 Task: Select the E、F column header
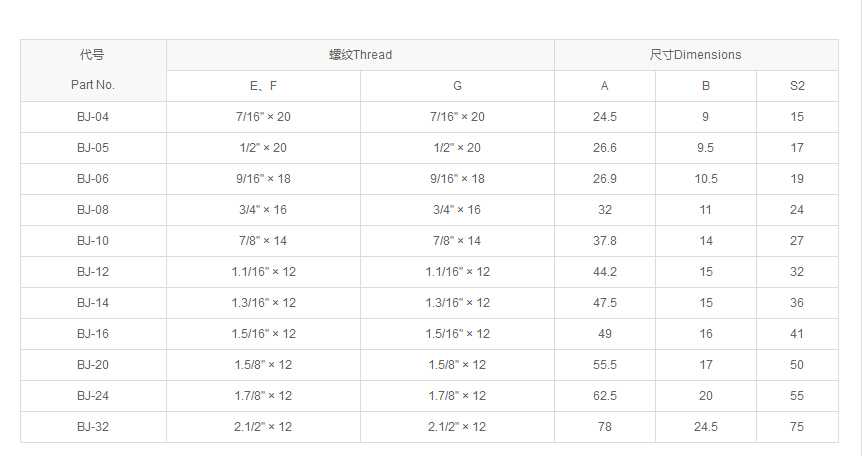pyautogui.click(x=263, y=86)
